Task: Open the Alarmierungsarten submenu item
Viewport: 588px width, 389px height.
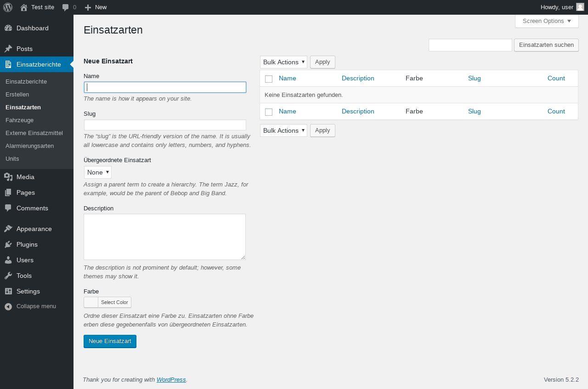Action: [x=29, y=146]
